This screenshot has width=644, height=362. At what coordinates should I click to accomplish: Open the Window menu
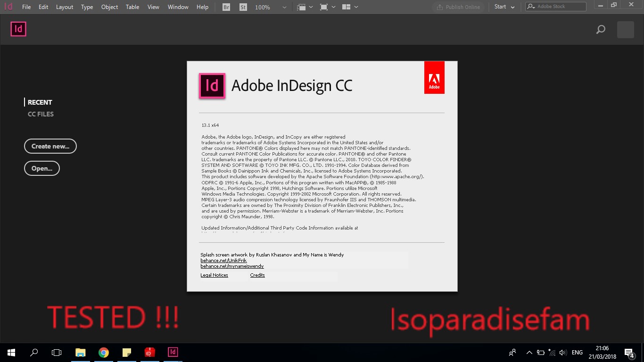coord(178,7)
